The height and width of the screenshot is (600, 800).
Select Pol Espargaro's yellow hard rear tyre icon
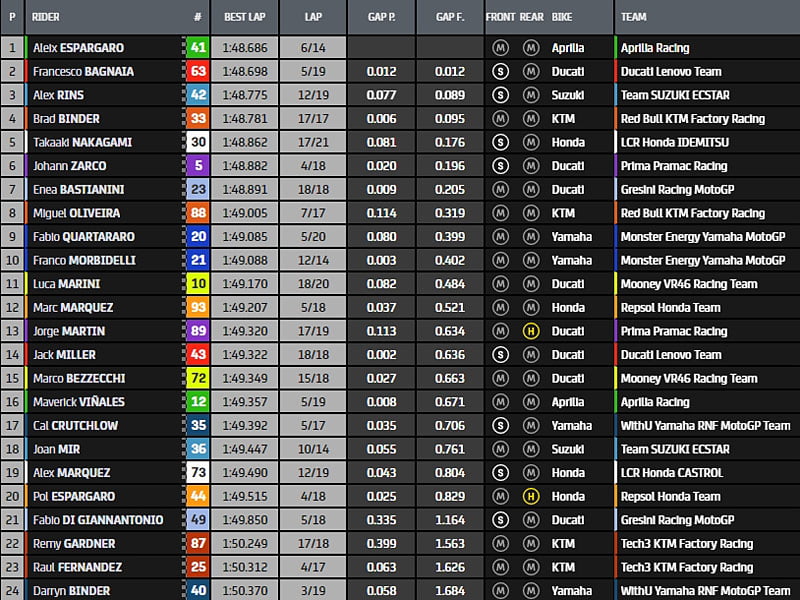tap(530, 496)
